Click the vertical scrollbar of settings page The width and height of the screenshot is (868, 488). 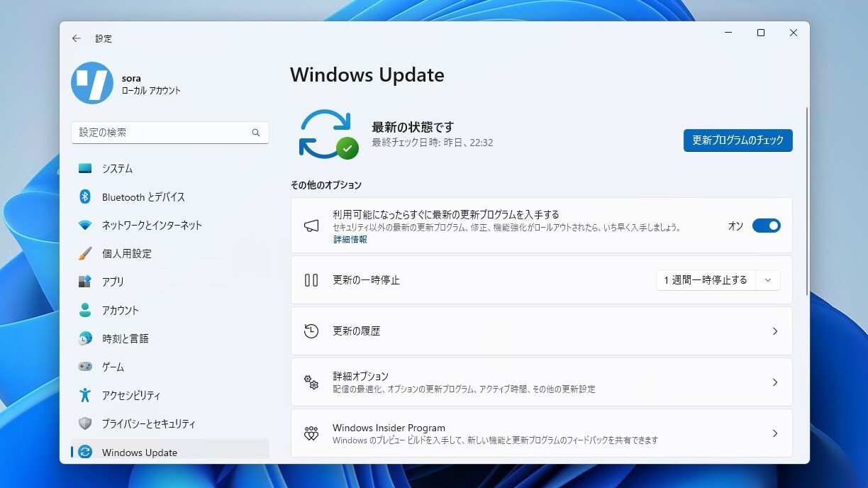(x=806, y=201)
